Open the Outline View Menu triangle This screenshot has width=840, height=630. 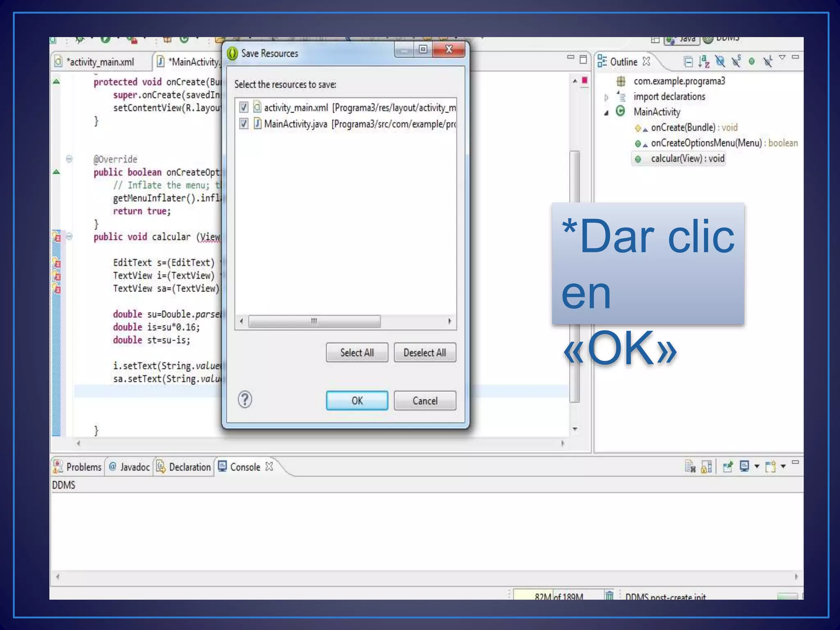[x=782, y=57]
